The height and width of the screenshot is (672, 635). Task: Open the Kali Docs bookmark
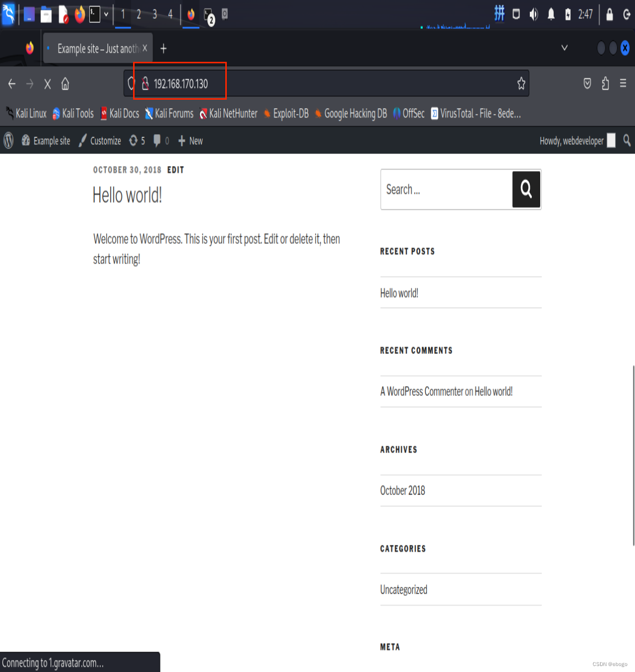[120, 114]
